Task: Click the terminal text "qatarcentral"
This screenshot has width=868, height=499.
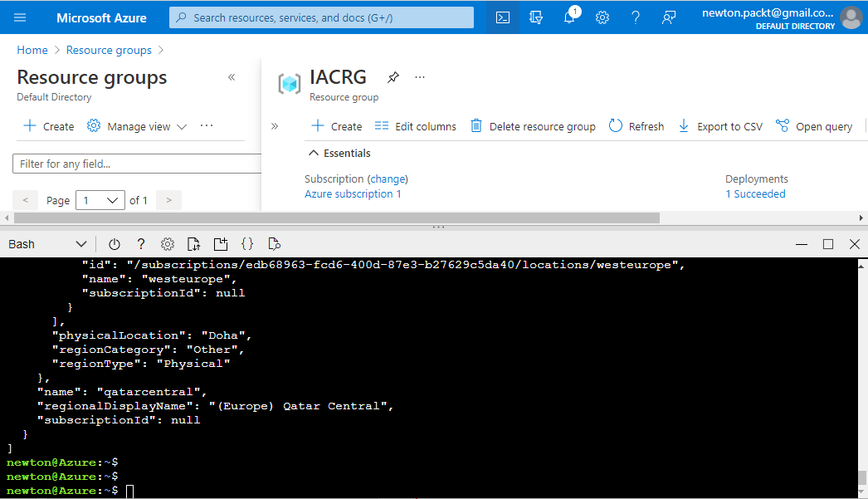Action: pos(148,392)
